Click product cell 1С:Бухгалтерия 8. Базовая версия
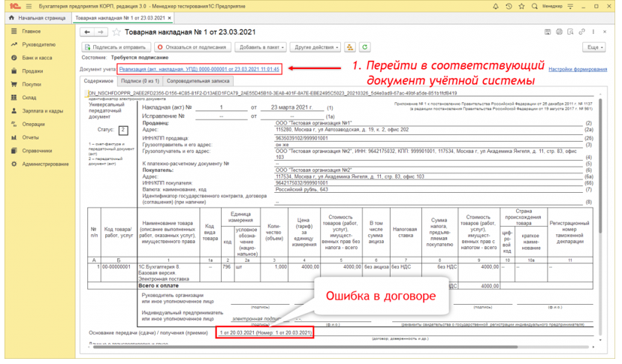The height and width of the screenshot is (364, 622). coord(168,272)
